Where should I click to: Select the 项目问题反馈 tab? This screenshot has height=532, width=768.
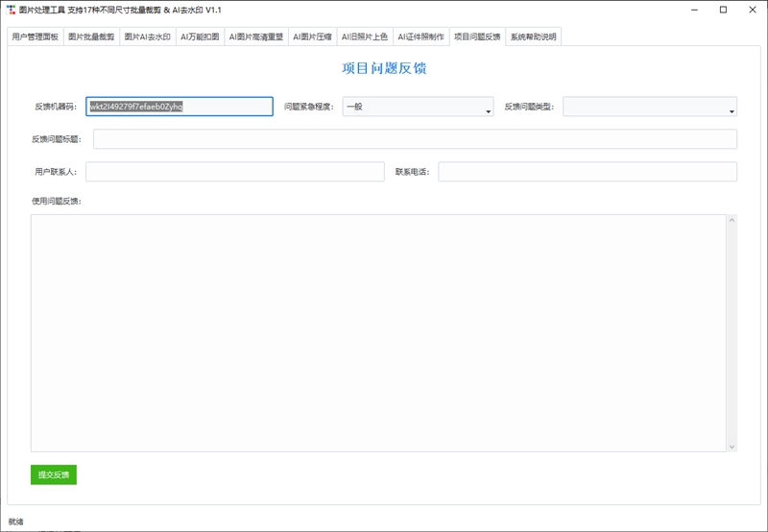pyautogui.click(x=477, y=36)
